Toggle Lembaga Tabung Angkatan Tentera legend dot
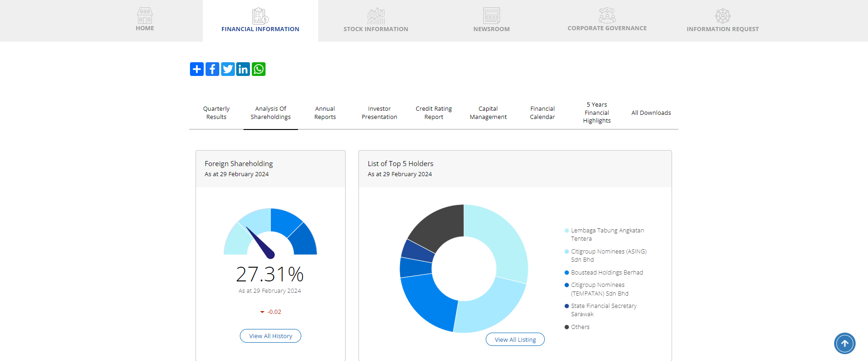Screen dimensions: 868x361 click(x=567, y=231)
